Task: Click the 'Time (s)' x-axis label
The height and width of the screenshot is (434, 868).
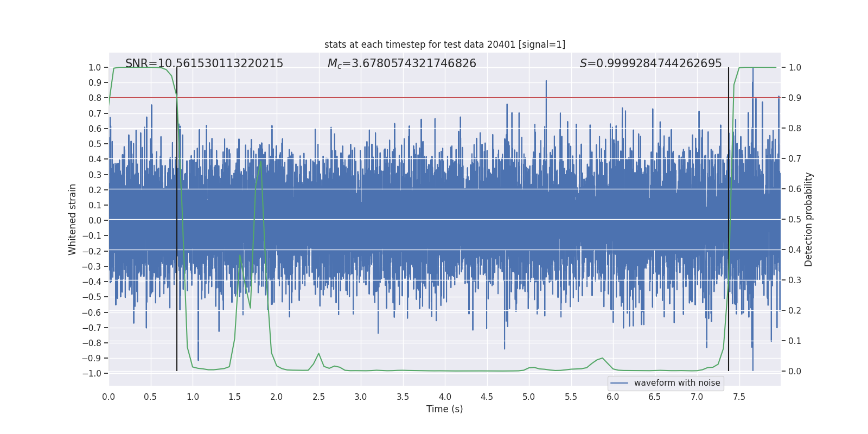Action: coord(444,409)
